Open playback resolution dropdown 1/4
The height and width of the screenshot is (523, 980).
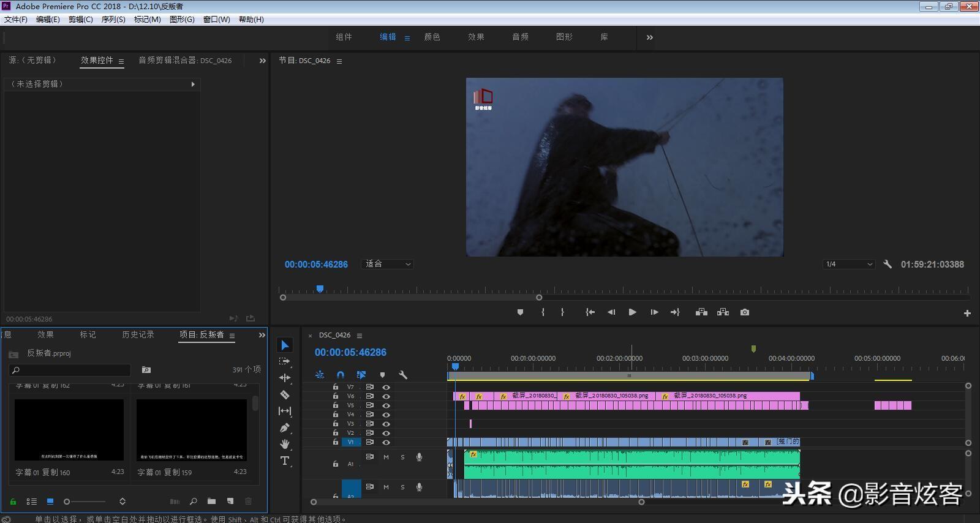pos(849,264)
